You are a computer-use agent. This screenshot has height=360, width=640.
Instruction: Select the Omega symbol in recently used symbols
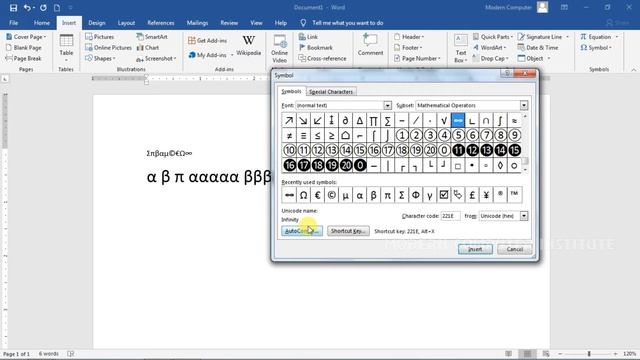click(303, 195)
